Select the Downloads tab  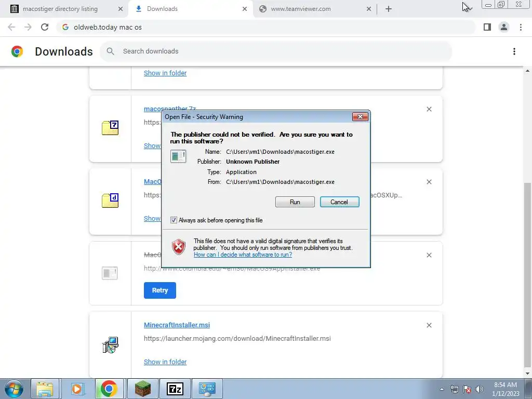click(x=162, y=9)
